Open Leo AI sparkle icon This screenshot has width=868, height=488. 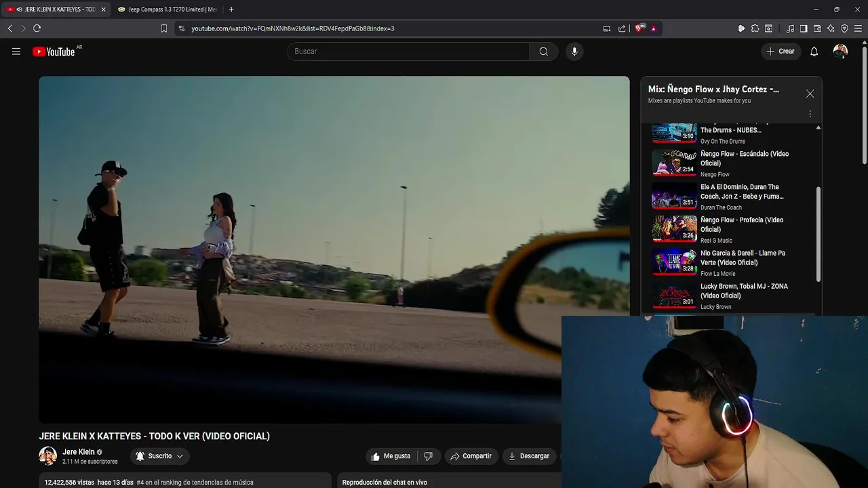(x=831, y=28)
